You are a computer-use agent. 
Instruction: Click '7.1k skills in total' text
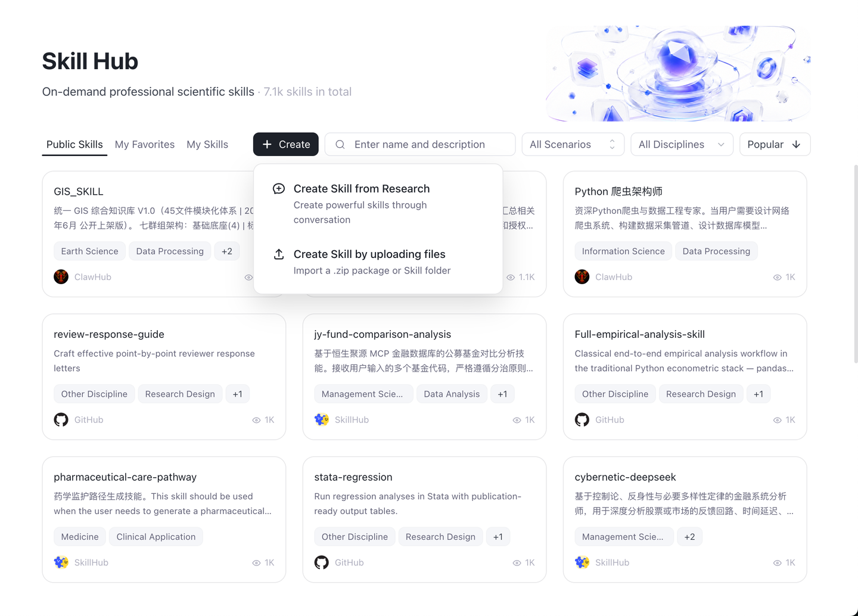(307, 92)
